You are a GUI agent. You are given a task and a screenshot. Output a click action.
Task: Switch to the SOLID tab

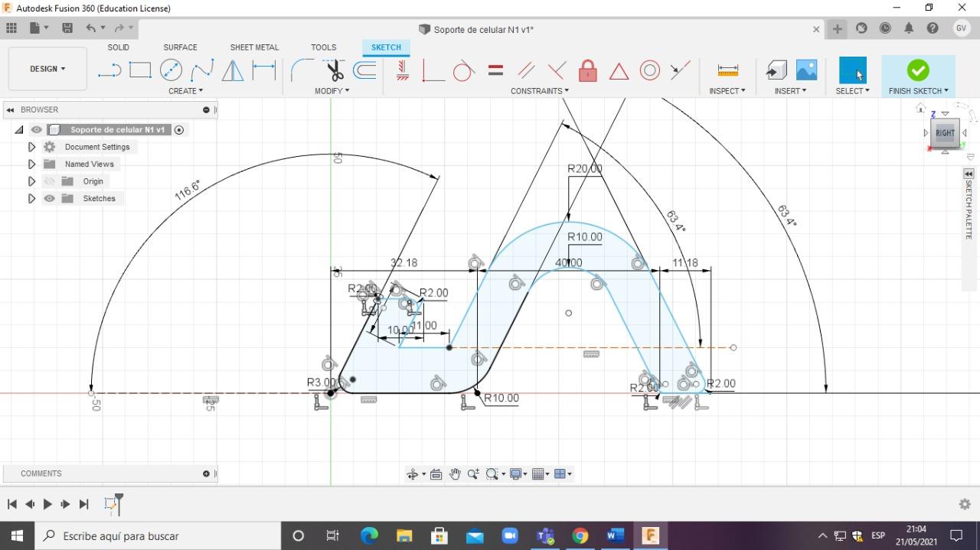tap(118, 47)
